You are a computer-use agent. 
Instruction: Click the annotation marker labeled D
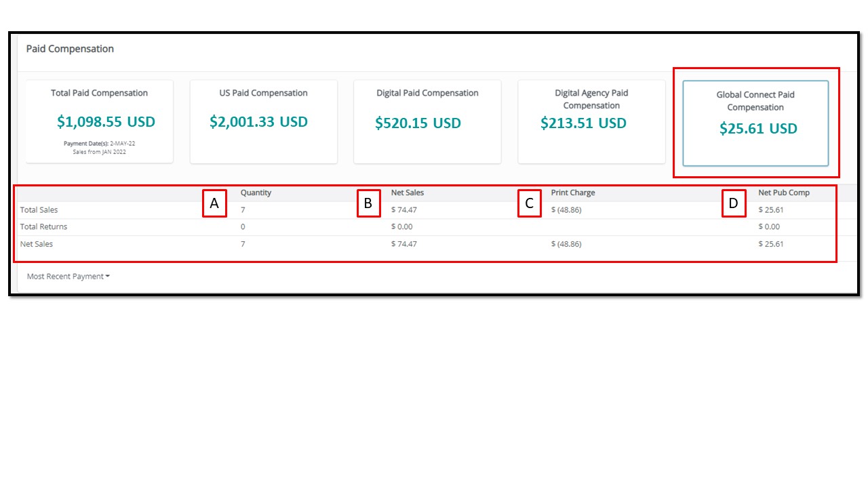tap(734, 203)
